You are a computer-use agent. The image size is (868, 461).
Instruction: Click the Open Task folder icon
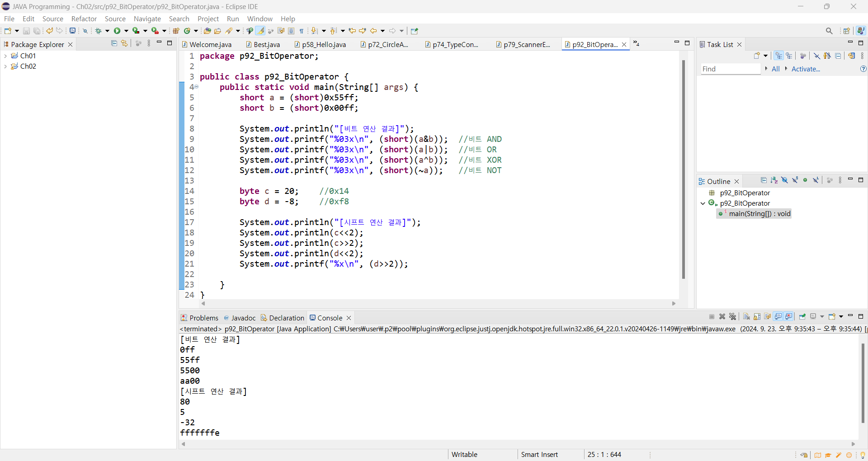(x=217, y=31)
